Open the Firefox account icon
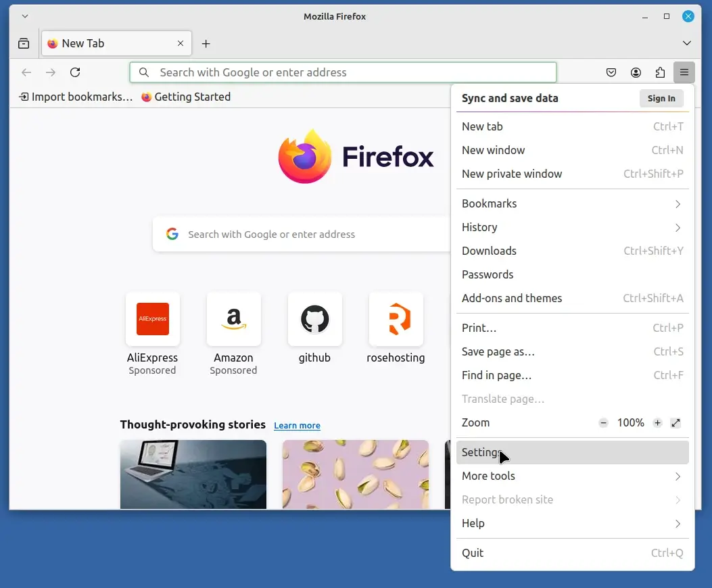 pos(636,72)
